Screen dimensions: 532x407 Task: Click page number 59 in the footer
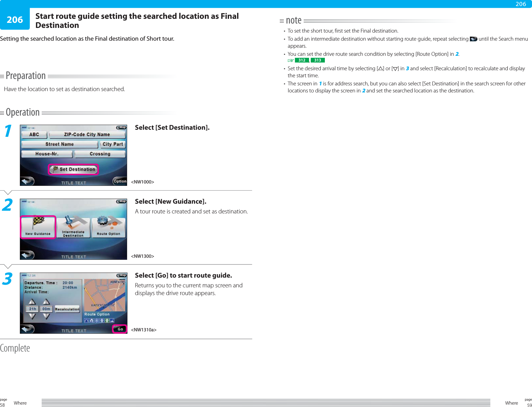pos(529,405)
